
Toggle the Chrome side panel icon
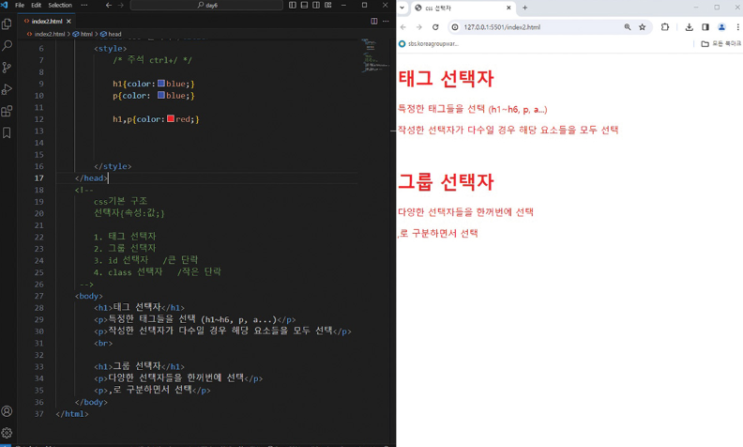[705, 27]
